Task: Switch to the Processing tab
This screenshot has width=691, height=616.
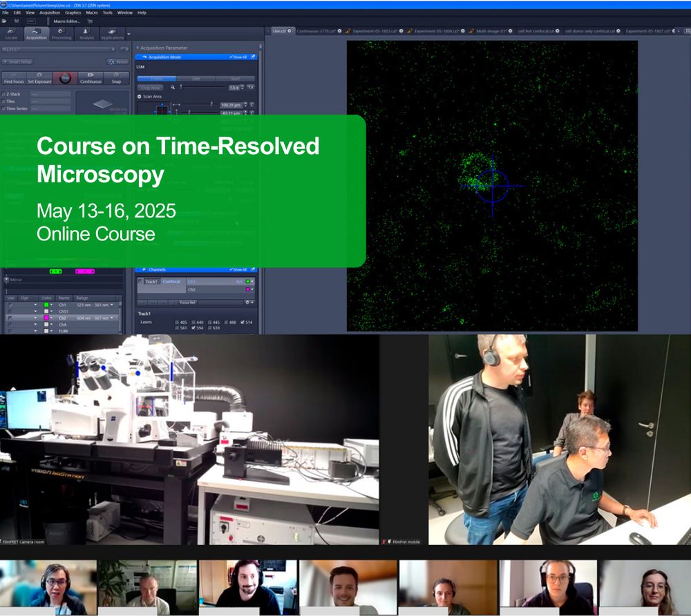Action: [x=61, y=34]
